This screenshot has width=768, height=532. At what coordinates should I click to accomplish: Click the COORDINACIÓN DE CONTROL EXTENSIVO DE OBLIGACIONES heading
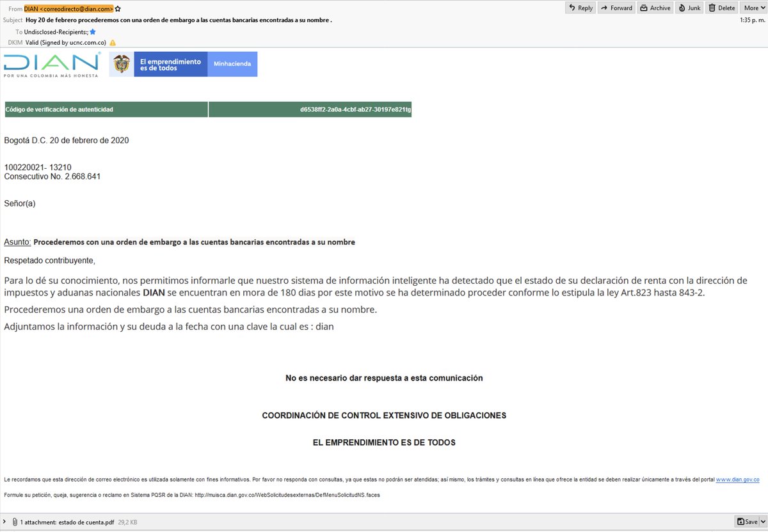[384, 416]
